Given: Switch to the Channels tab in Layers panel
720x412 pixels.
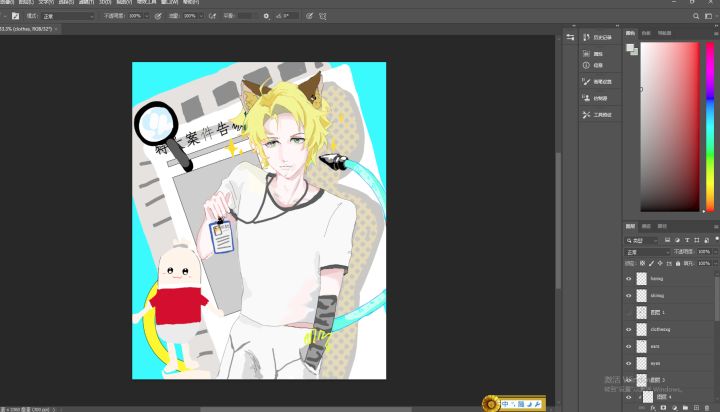Looking at the screenshot, I should tap(646, 226).
